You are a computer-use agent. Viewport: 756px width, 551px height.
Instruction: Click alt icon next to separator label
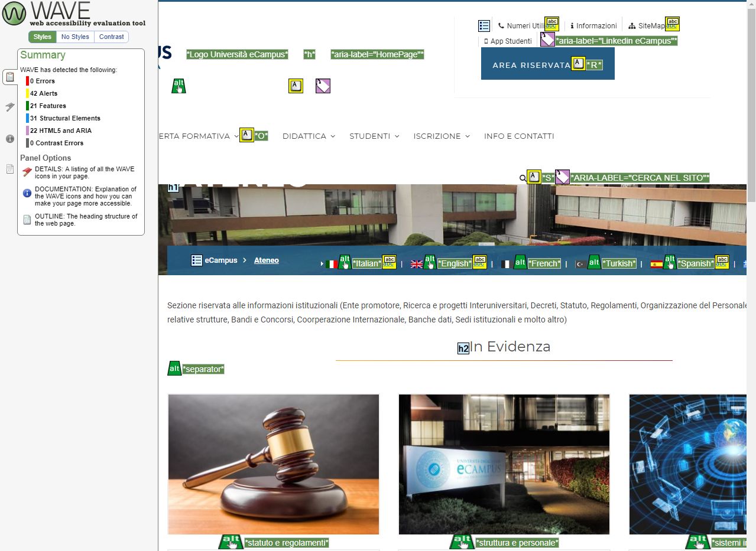[174, 369]
